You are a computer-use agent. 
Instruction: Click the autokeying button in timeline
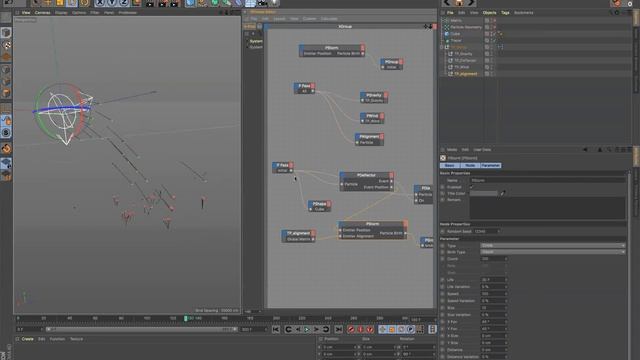tap(360, 329)
